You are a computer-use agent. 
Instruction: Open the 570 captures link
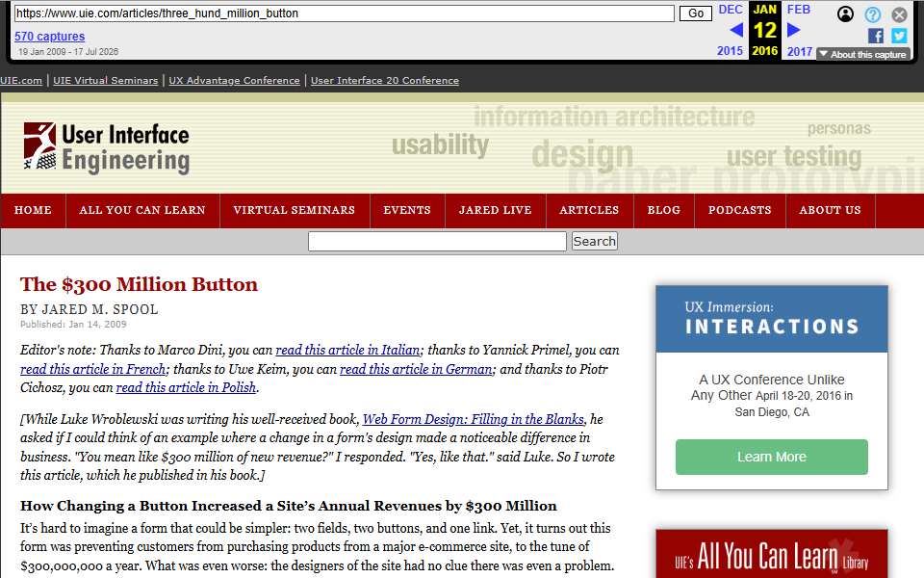click(x=49, y=36)
